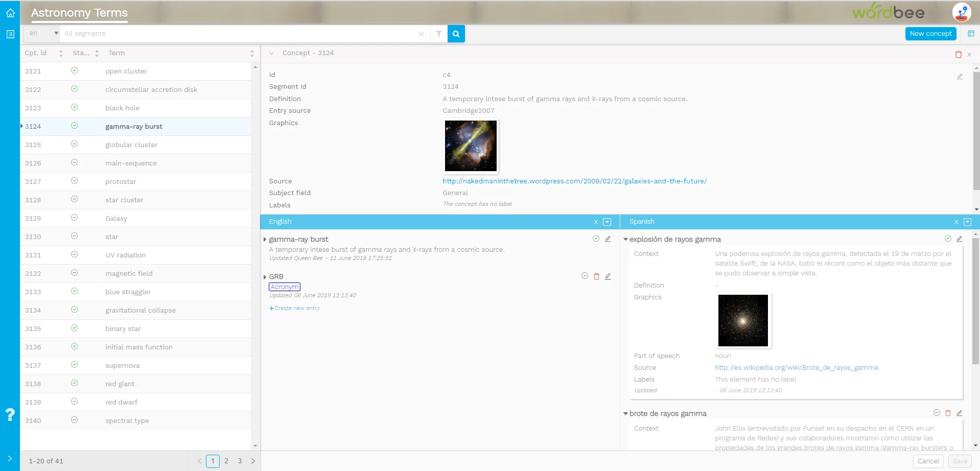Image resolution: width=980 pixels, height=471 pixels.
Task: Toggle status of brote de rayos gamma
Action: tap(937, 413)
